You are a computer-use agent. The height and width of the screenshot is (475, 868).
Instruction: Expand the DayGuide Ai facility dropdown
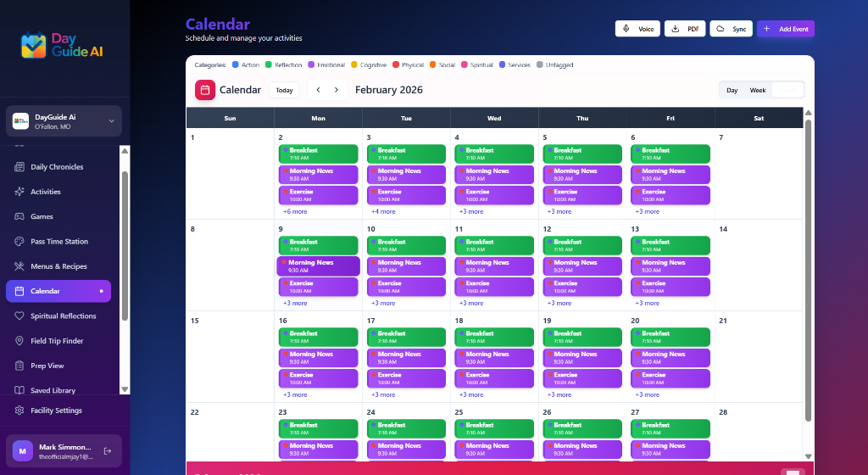tap(64, 121)
